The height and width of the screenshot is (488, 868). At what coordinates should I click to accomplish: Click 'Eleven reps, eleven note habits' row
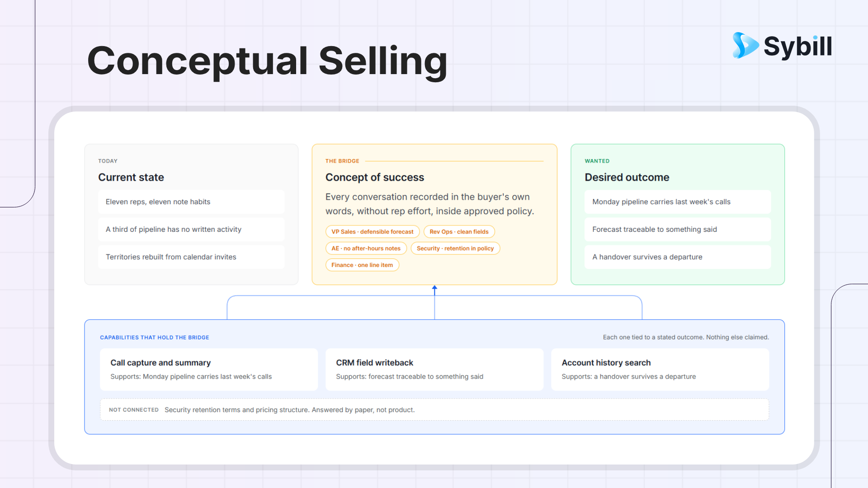tap(191, 202)
